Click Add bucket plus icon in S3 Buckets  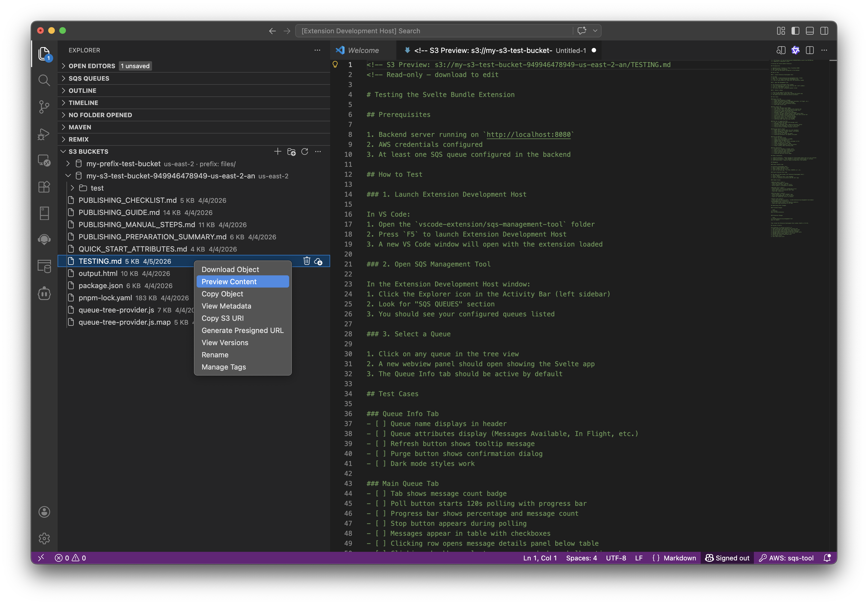click(278, 152)
